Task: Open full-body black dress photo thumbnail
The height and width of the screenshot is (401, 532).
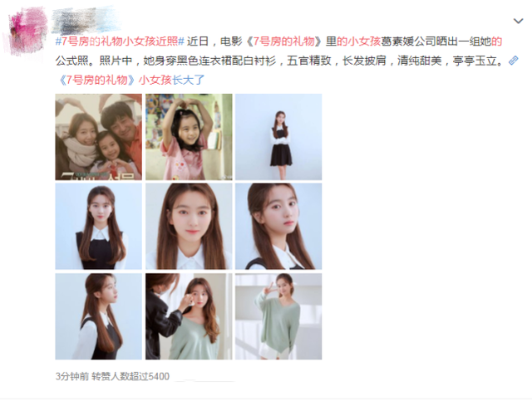Action: point(278,137)
